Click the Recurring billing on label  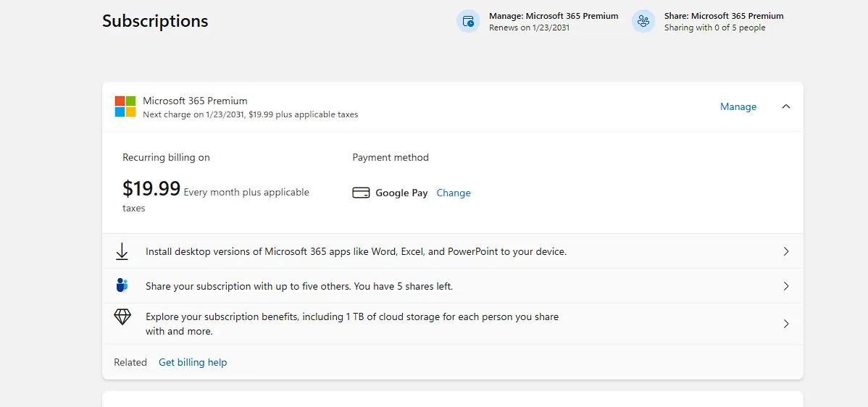pyautogui.click(x=166, y=158)
